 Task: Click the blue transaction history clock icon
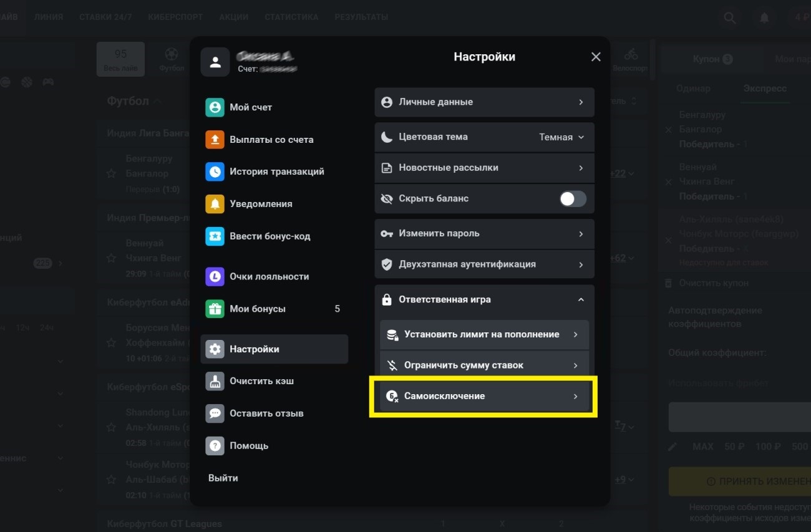[215, 172]
